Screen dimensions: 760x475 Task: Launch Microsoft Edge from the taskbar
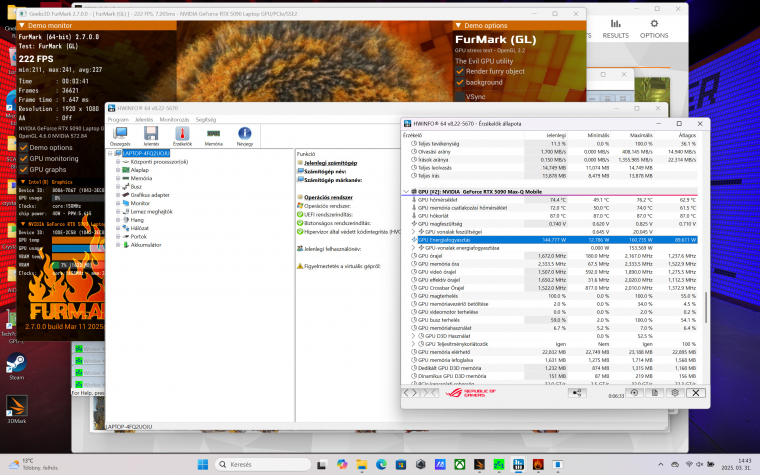pos(381,464)
